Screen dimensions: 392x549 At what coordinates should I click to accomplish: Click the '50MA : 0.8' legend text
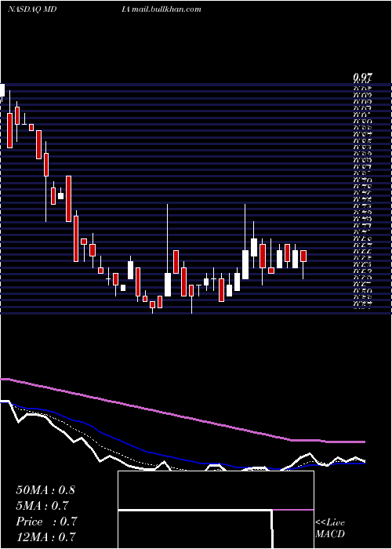pyautogui.click(x=45, y=490)
